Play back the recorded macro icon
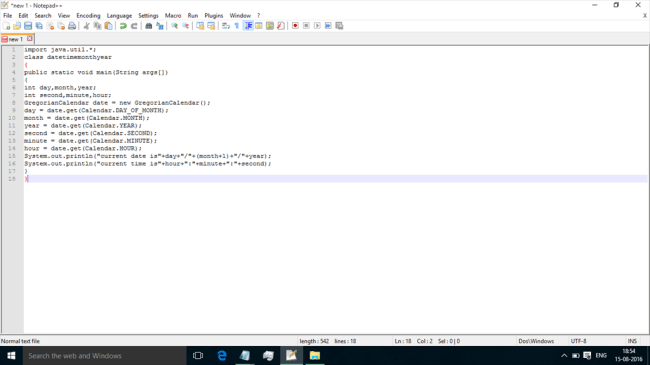The width and height of the screenshot is (650, 365). 317,26
